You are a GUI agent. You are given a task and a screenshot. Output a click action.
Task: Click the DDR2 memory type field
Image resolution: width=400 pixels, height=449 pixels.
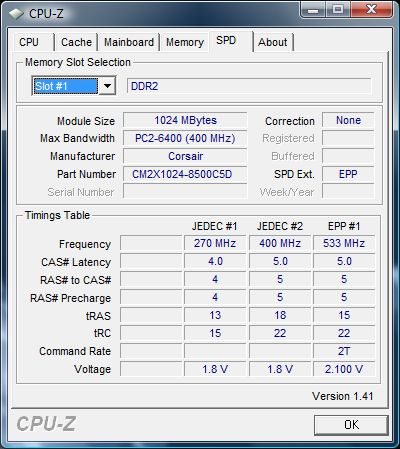[249, 86]
